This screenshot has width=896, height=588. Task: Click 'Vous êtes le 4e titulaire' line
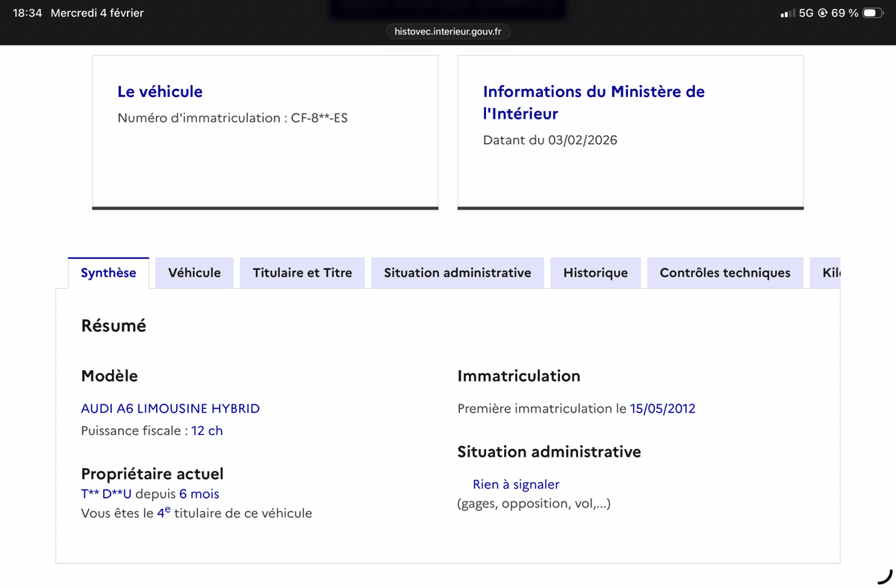click(196, 512)
